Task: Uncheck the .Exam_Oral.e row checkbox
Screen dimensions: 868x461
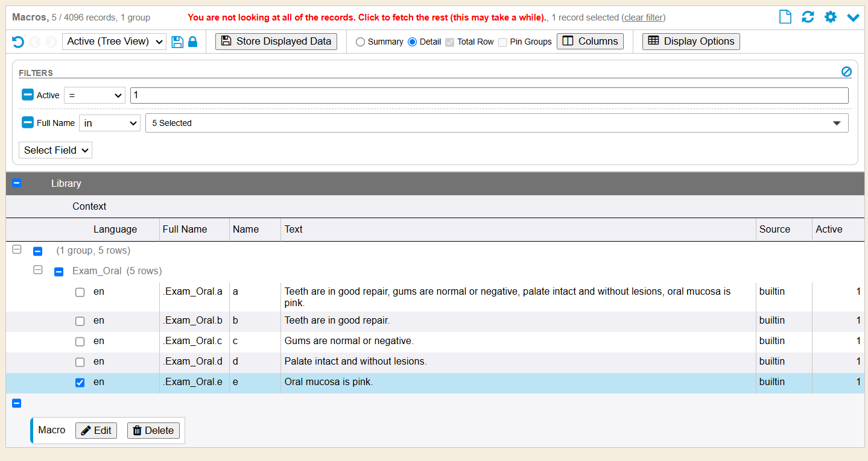Action: pos(80,383)
